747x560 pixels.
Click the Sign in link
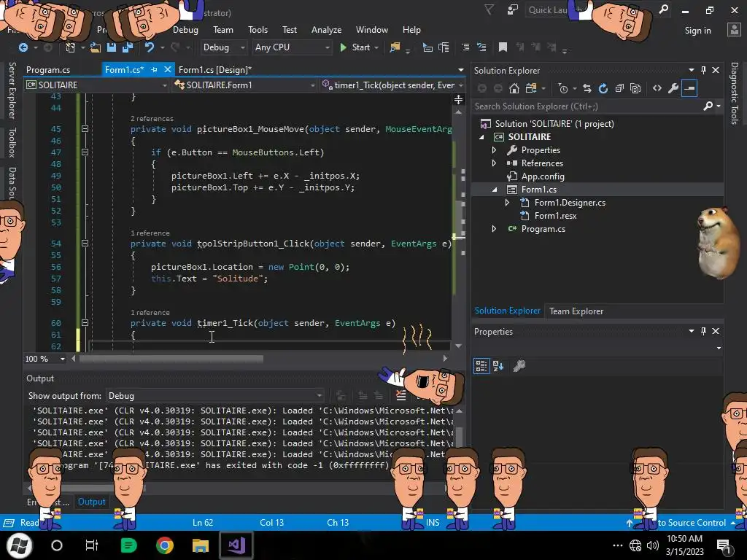coord(697,30)
